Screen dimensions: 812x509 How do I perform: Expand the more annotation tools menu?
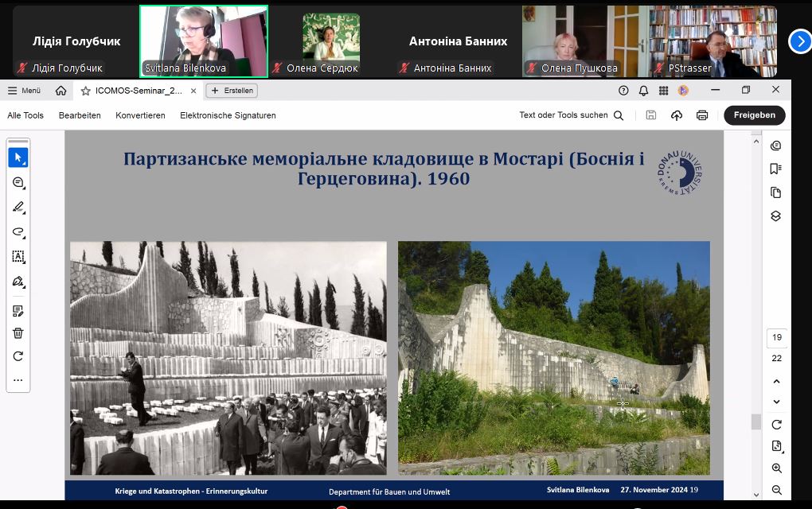click(18, 379)
